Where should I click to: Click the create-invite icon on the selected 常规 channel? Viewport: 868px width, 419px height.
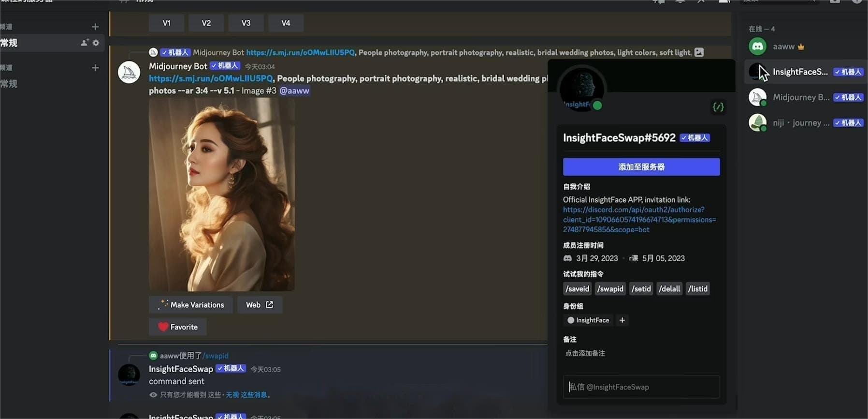[85, 43]
